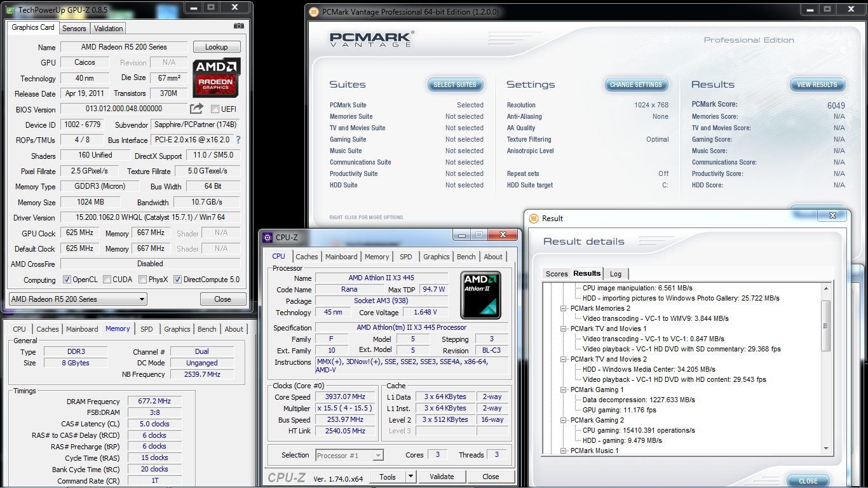Viewport: 868px width, 488px height.
Task: Switch to the Validation tab in GPU-Z
Action: coord(109,29)
